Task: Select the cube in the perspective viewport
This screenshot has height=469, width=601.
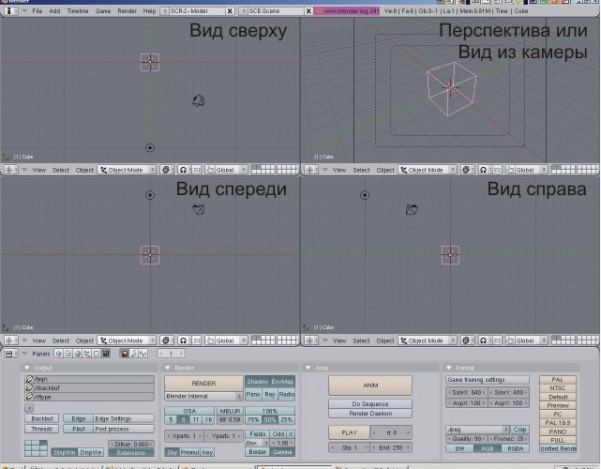Action: click(x=448, y=86)
